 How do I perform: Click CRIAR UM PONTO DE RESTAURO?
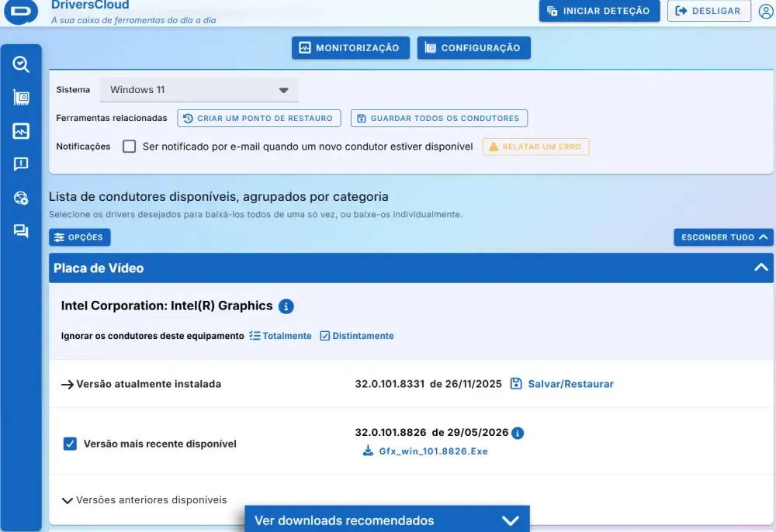pos(259,118)
